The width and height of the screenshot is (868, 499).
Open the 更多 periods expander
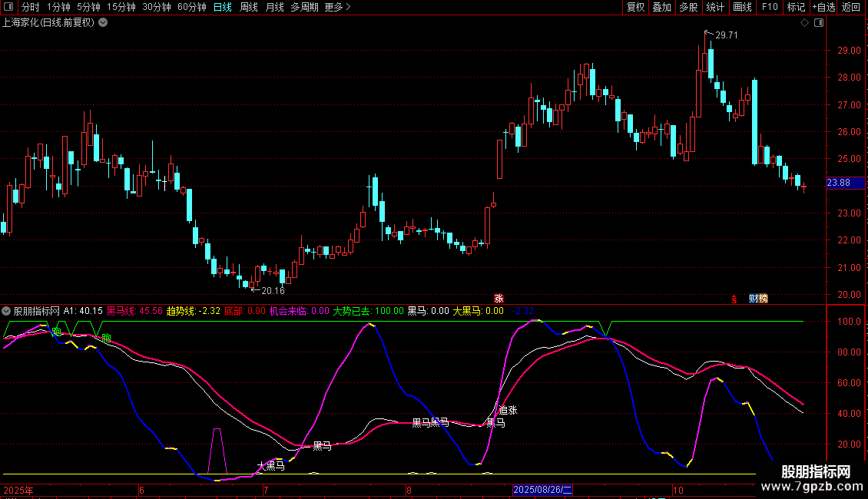[x=337, y=8]
